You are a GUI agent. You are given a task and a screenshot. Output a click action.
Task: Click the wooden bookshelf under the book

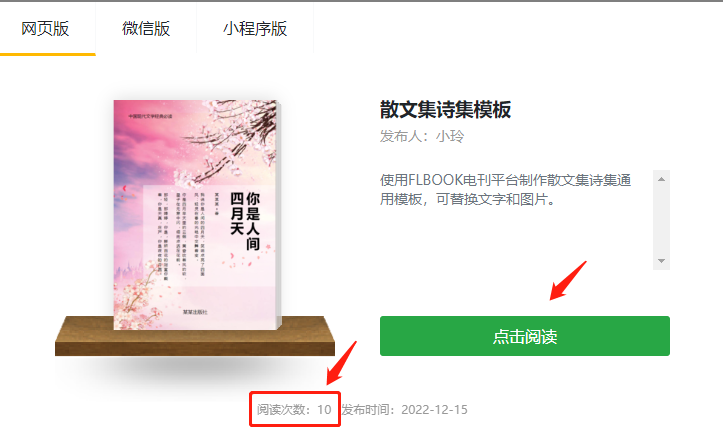(x=195, y=336)
